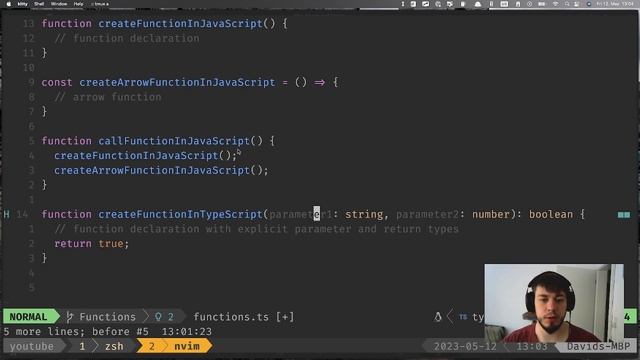Click createArrowFunctionInJavaScript in the const declaration
This screenshot has width=640, height=360.
(177, 82)
